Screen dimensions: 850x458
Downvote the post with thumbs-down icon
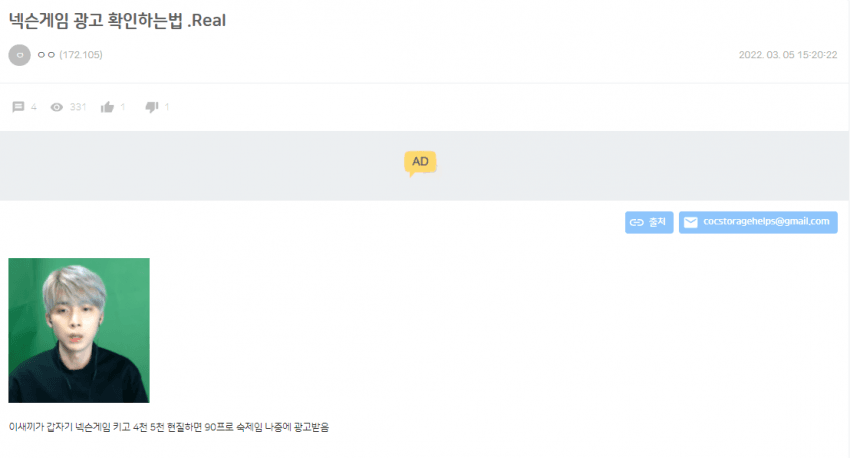(152, 107)
